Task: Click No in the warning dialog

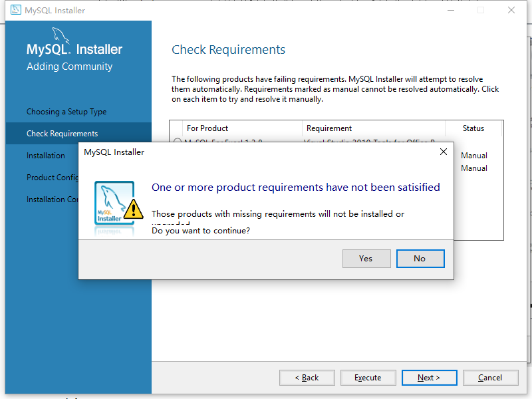Action: click(420, 259)
